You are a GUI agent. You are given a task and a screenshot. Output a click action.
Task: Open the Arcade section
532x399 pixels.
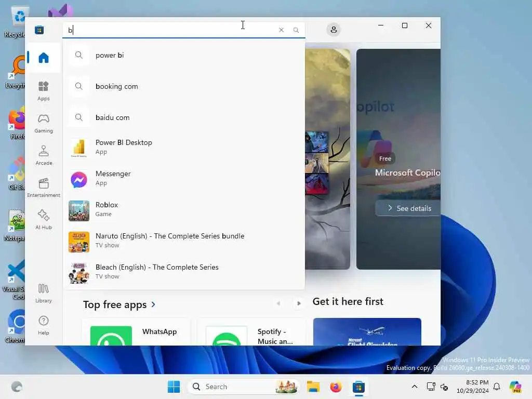tap(44, 155)
